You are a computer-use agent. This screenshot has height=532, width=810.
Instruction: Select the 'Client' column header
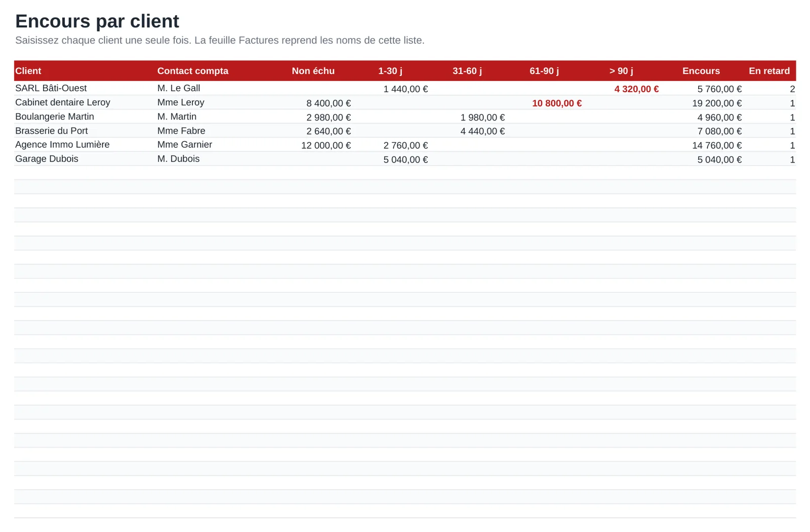pos(28,71)
